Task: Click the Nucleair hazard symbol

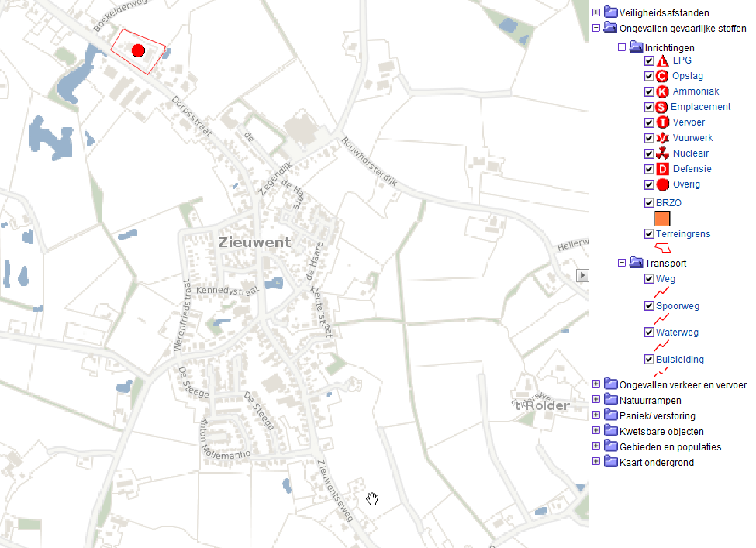Action: (661, 153)
